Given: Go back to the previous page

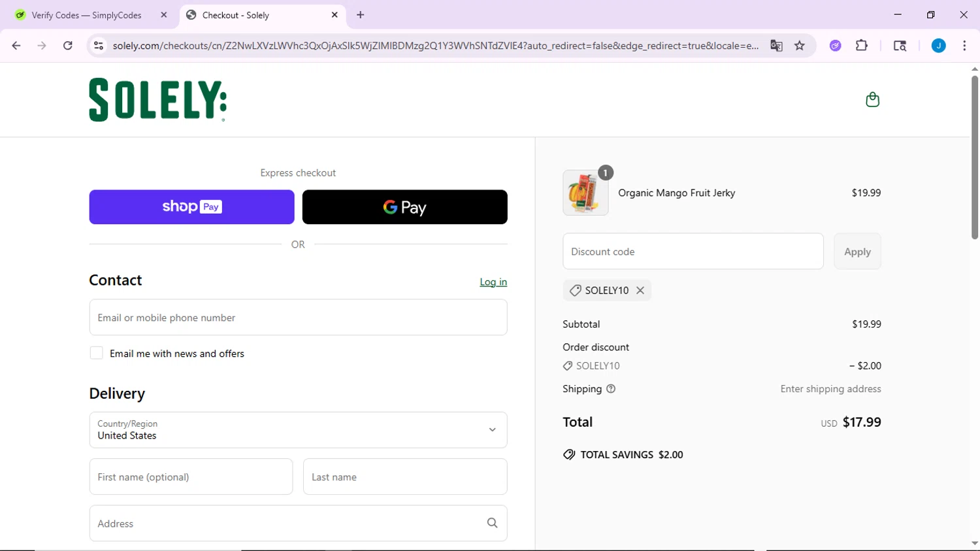Looking at the screenshot, I should pos(16,46).
